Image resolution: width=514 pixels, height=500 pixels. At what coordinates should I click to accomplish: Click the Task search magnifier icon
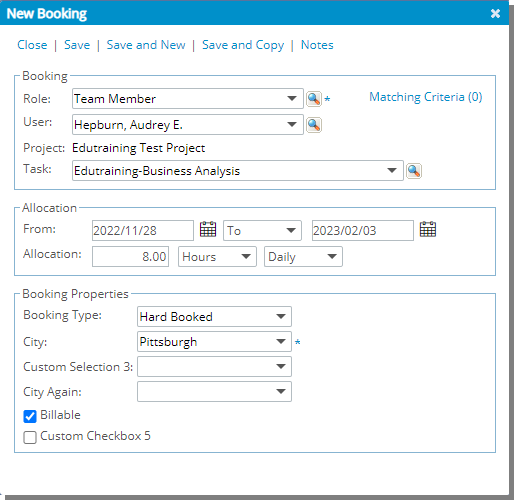(x=414, y=171)
